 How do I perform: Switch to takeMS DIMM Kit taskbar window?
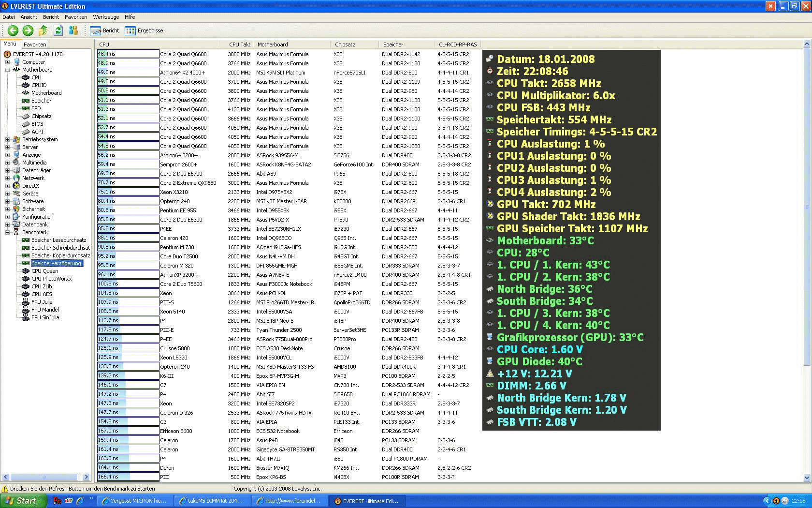[211, 501]
